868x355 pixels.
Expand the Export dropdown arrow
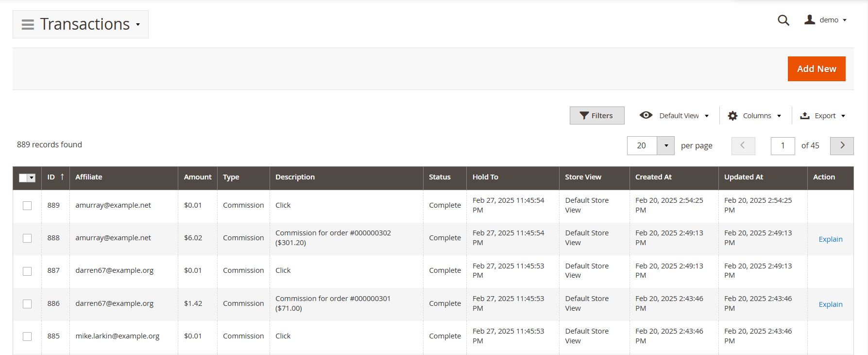pyautogui.click(x=843, y=116)
